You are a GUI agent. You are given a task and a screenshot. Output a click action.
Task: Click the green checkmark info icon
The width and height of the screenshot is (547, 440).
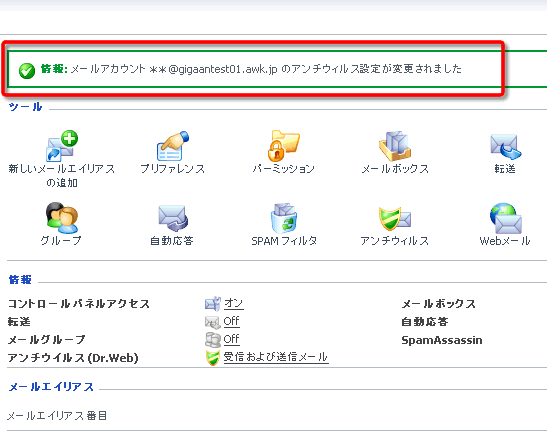click(27, 71)
